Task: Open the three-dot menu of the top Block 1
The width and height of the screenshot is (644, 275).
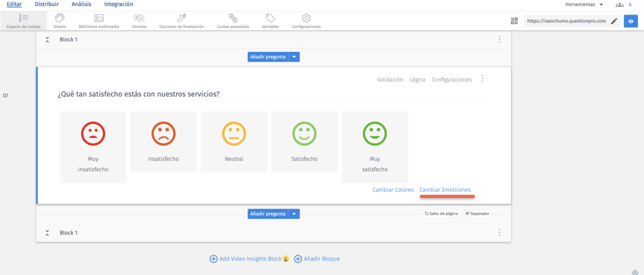Action: pos(500,39)
